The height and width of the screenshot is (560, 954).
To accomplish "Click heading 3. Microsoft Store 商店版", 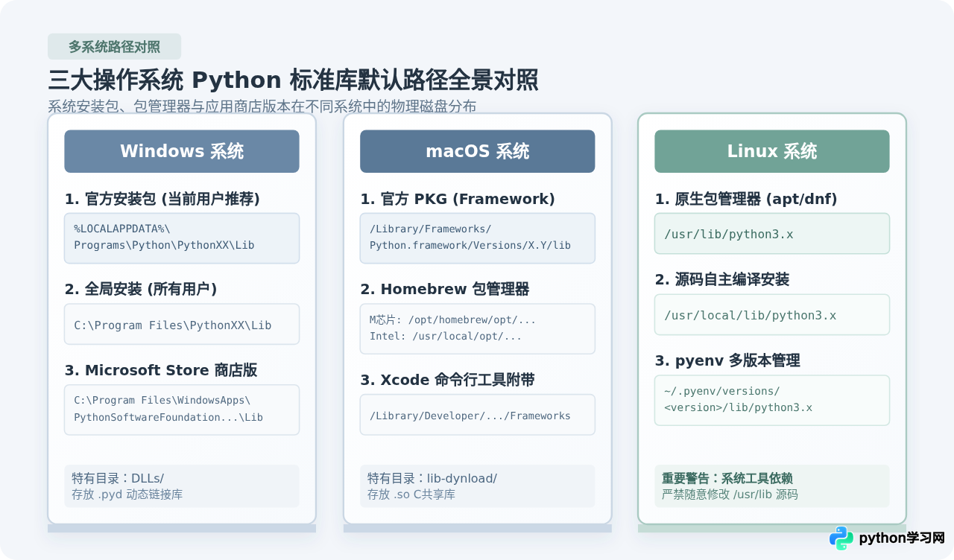I will (x=161, y=370).
